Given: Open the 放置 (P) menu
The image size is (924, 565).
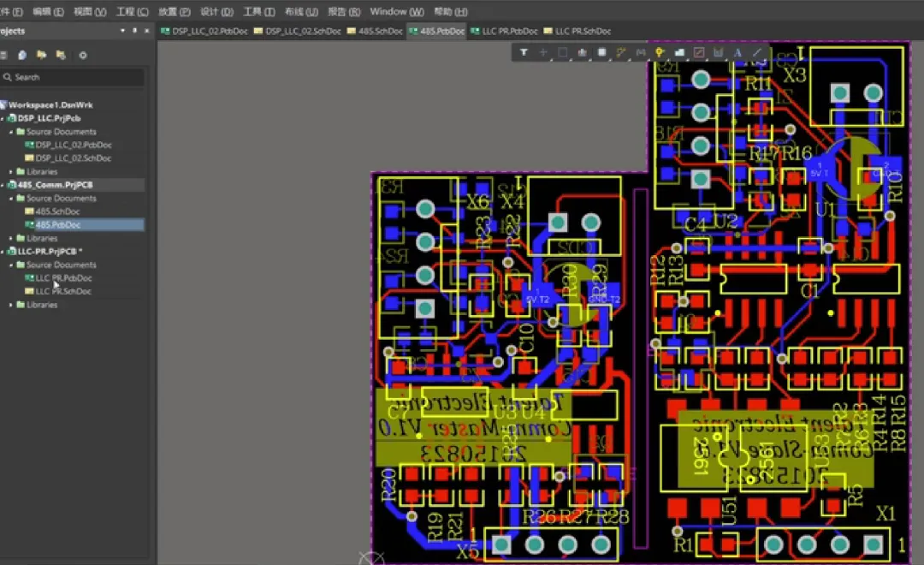Looking at the screenshot, I should [x=175, y=12].
